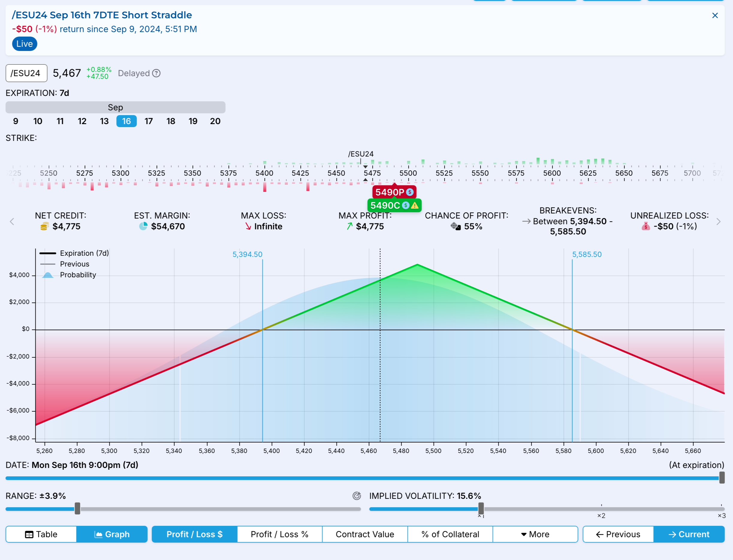This screenshot has width=733, height=560.
Task: Select expiration date 9
Action: 16,121
